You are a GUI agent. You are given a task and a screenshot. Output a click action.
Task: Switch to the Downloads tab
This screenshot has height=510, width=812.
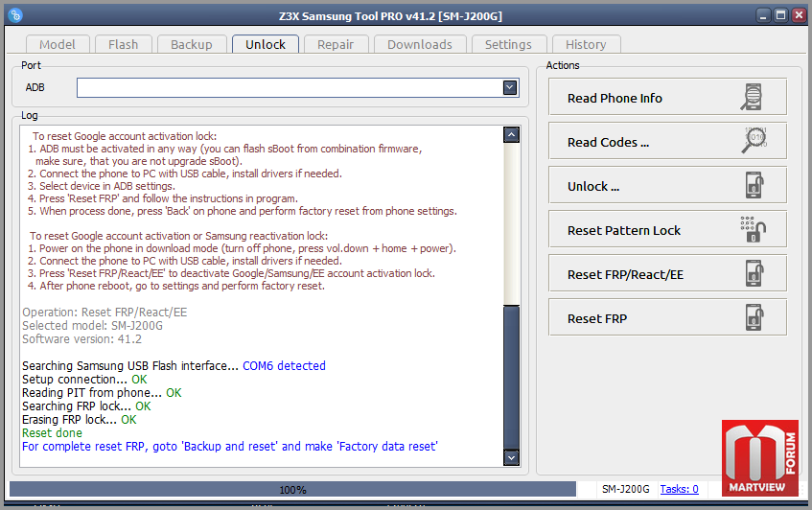point(420,44)
